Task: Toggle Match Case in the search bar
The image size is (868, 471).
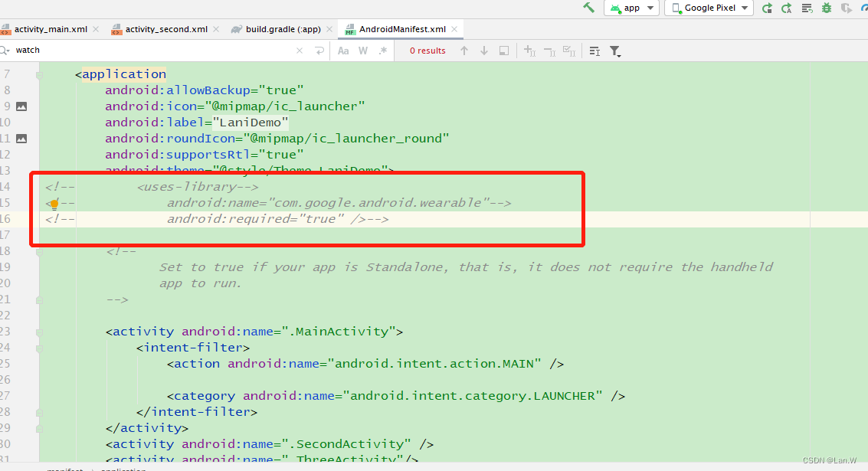Action: tap(343, 51)
